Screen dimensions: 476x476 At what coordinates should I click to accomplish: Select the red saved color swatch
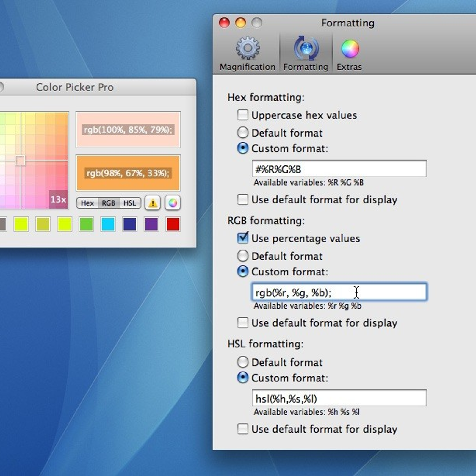[173, 224]
